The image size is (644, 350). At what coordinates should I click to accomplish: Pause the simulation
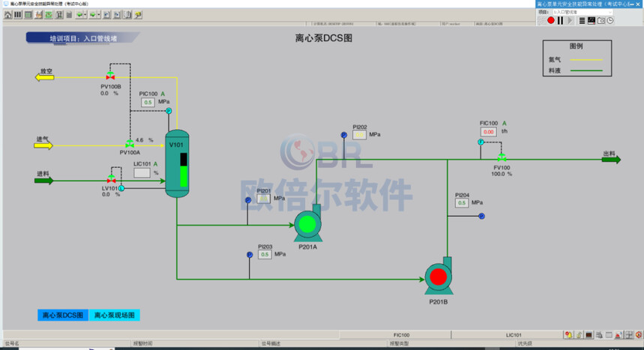point(560,20)
